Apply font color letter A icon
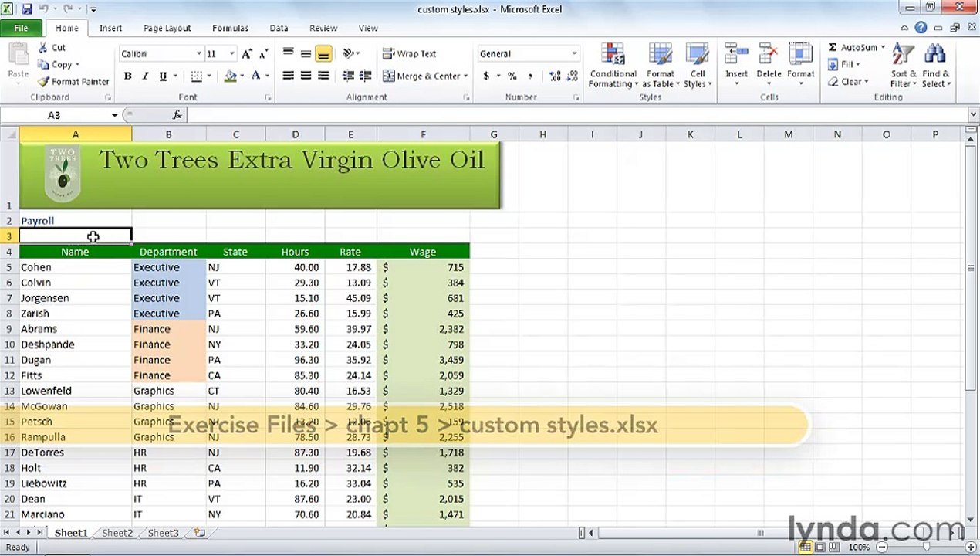980x556 pixels. point(256,76)
